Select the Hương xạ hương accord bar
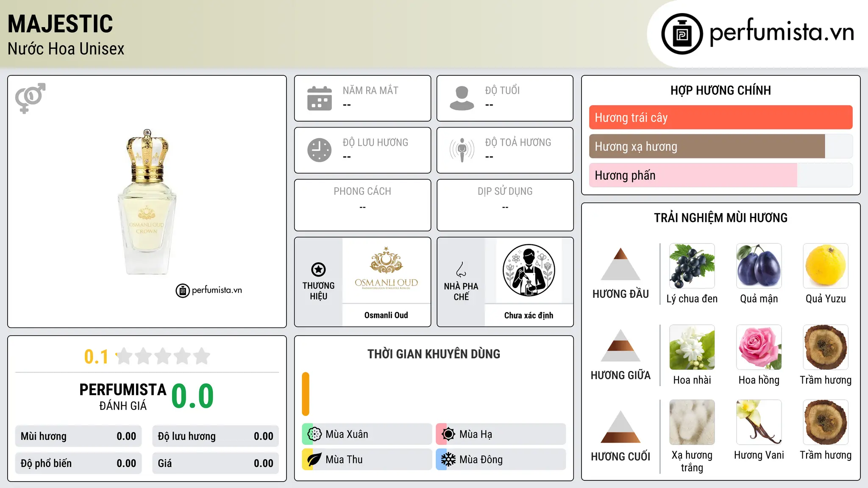 click(x=721, y=146)
